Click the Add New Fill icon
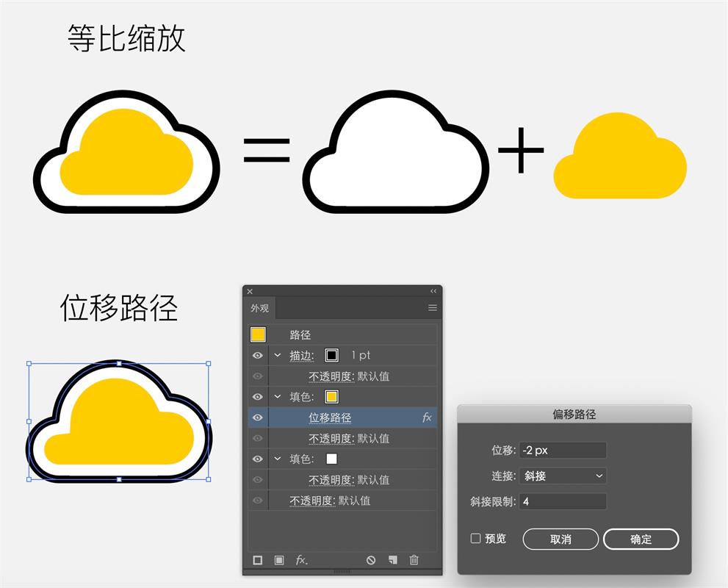This screenshot has height=588, width=728. coord(278,559)
